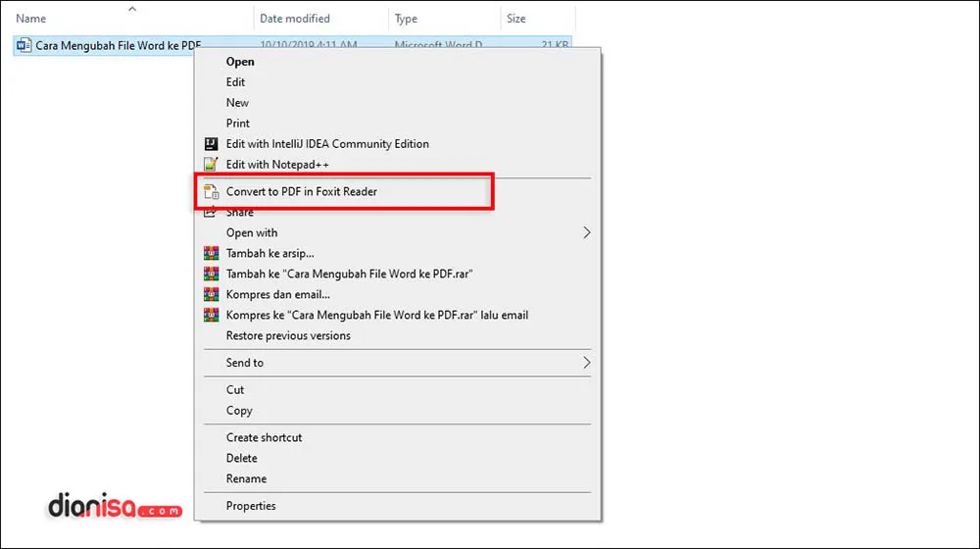Choose Cut from the context menu
The width and height of the screenshot is (980, 549).
point(235,389)
